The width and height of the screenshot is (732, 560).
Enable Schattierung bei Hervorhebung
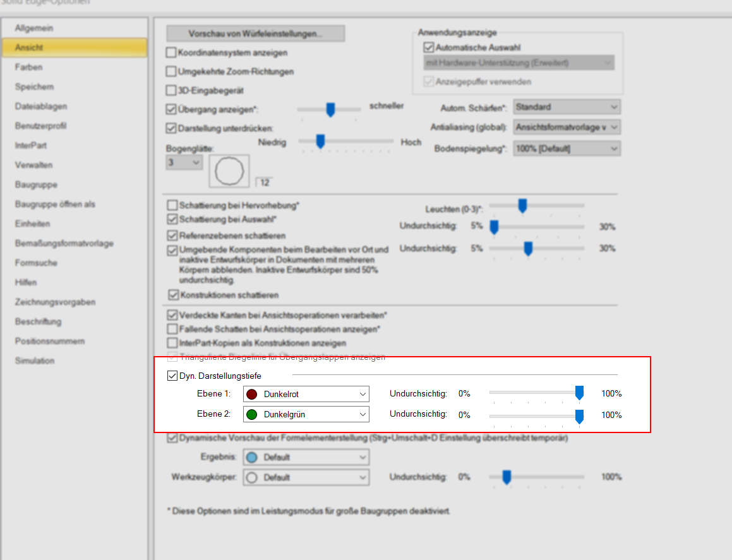point(172,205)
